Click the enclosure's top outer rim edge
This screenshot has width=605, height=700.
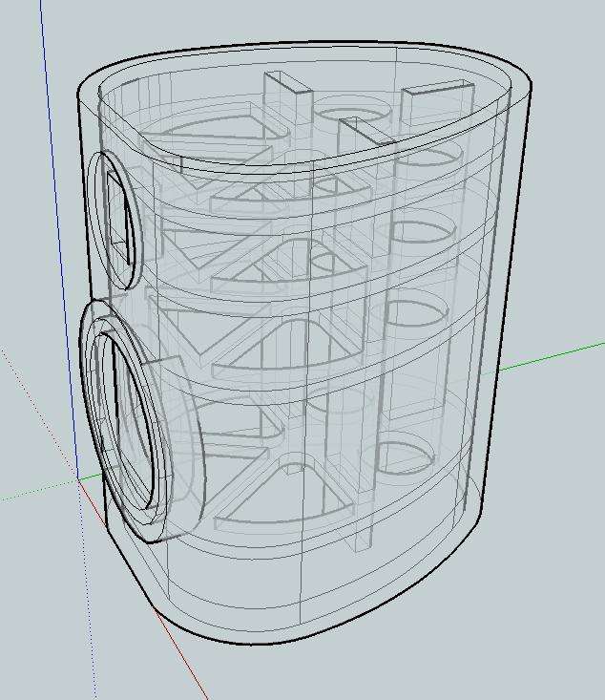[286, 45]
